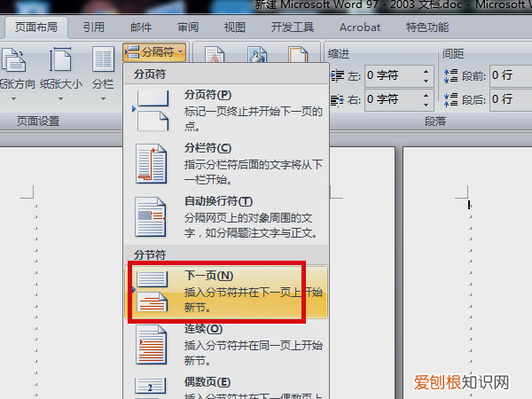Choose 偶数页(E) section break
Viewport: 532px width, 399px height.
click(x=226, y=386)
